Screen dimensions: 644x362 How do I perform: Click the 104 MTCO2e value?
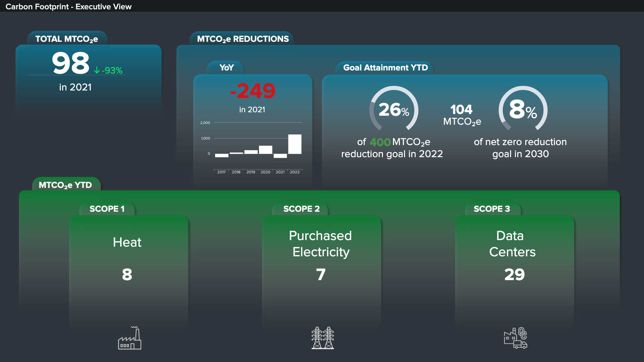[x=462, y=115]
